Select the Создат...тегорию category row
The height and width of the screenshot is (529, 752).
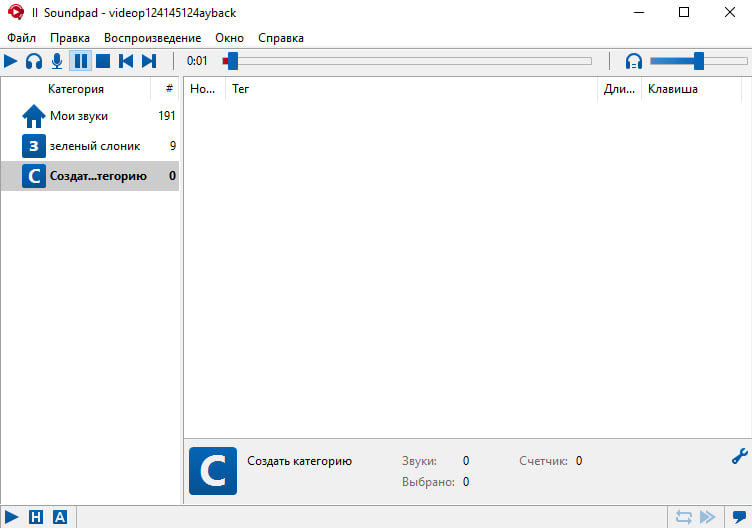tap(90, 176)
